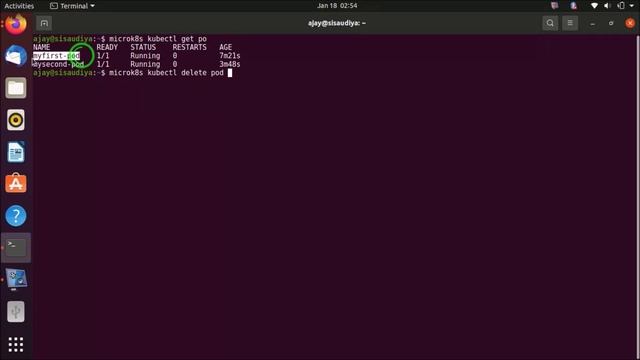Click the READY column header
The height and width of the screenshot is (360, 640).
tap(107, 47)
